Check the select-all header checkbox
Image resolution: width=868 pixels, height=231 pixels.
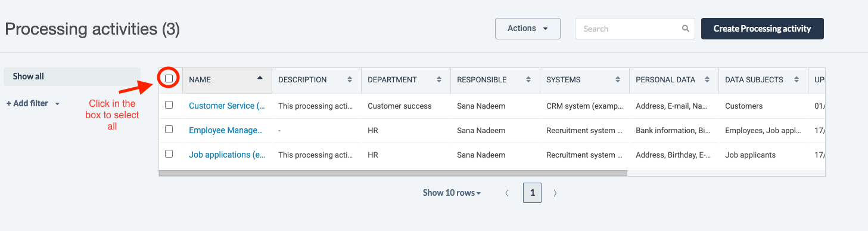coord(169,78)
